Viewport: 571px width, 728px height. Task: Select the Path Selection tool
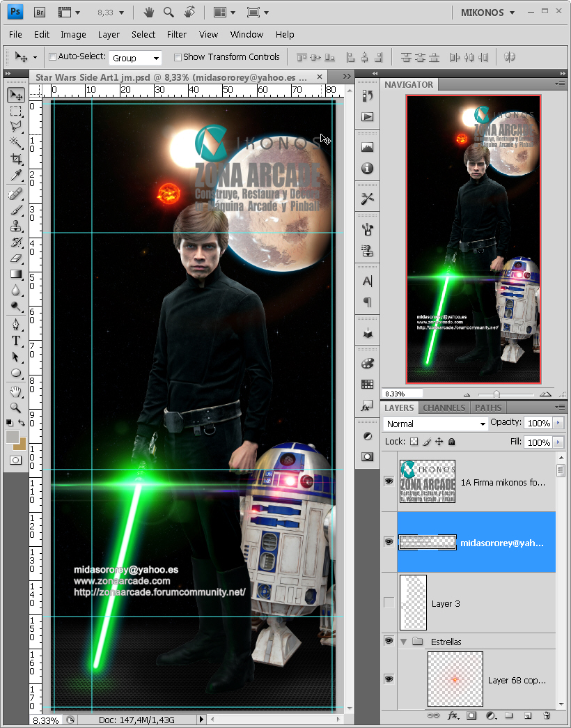pos(16,357)
